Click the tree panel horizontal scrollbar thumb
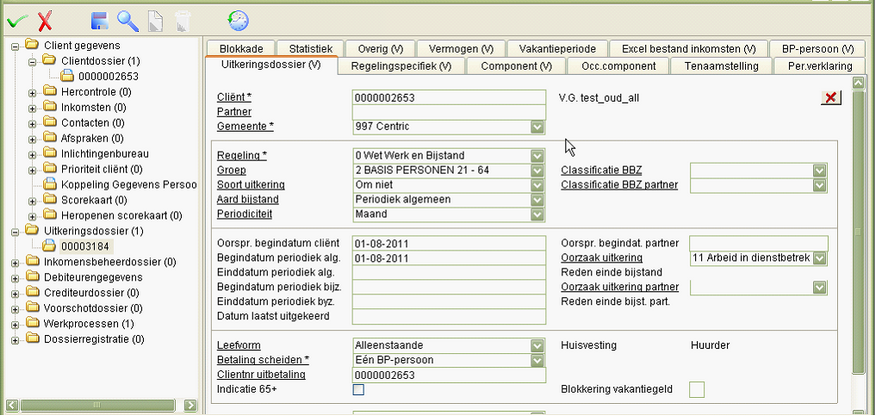 (x=98, y=405)
